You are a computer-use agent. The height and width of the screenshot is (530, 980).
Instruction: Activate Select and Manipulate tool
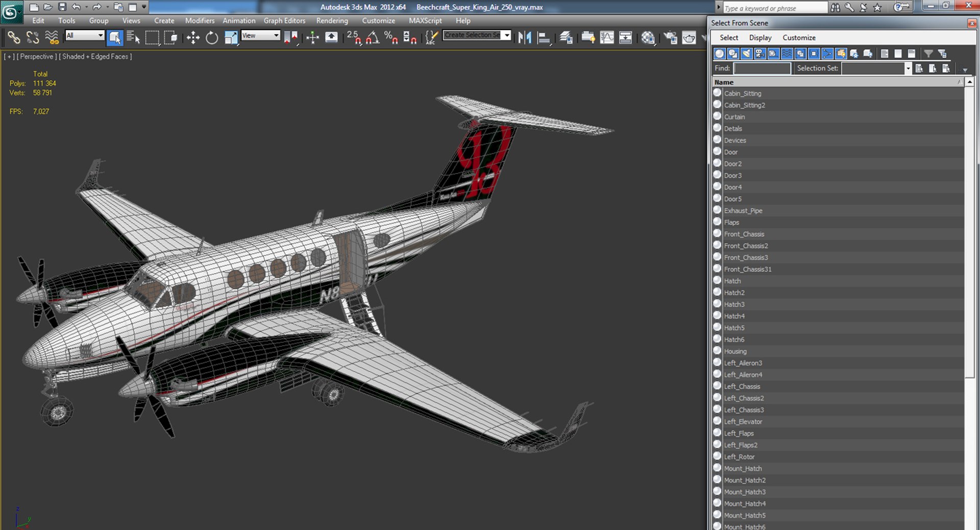(x=312, y=37)
